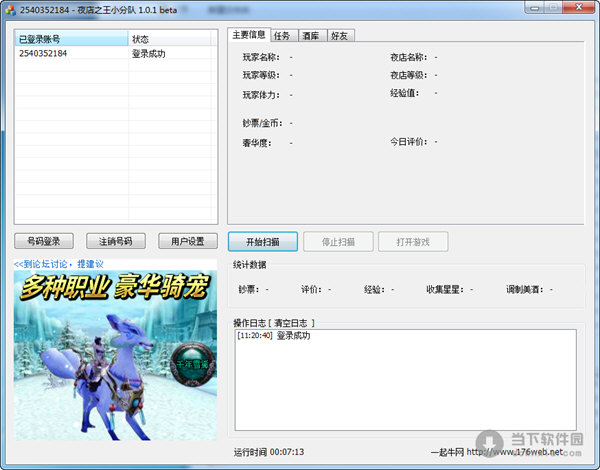Viewport: 600px width, 470px height.
Task: Open the 酒库 tab
Action: 311,36
